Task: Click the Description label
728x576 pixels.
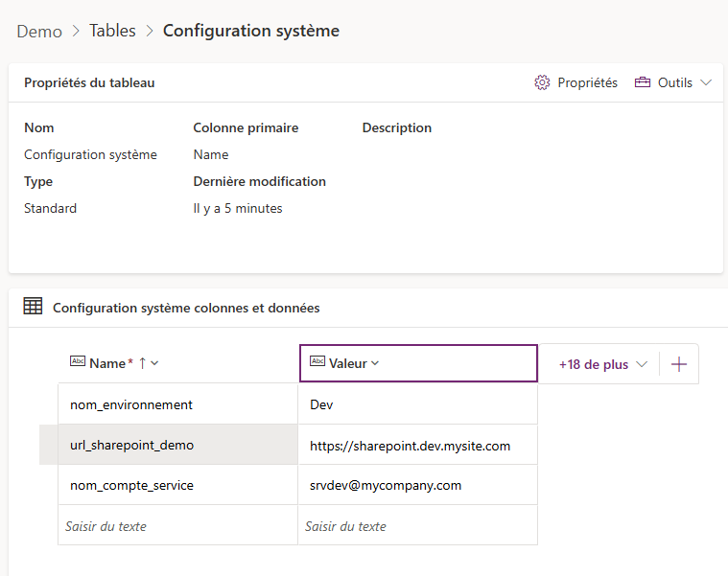Action: (x=397, y=127)
